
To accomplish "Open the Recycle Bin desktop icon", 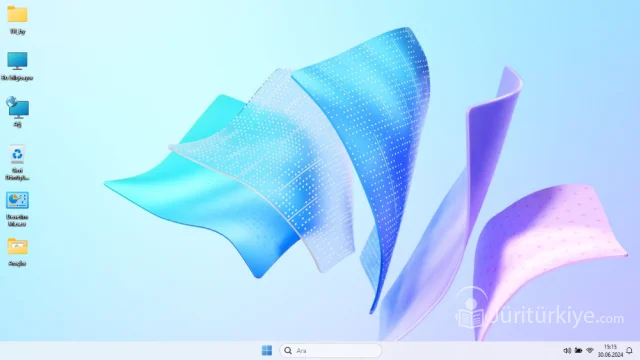I will pos(17,154).
